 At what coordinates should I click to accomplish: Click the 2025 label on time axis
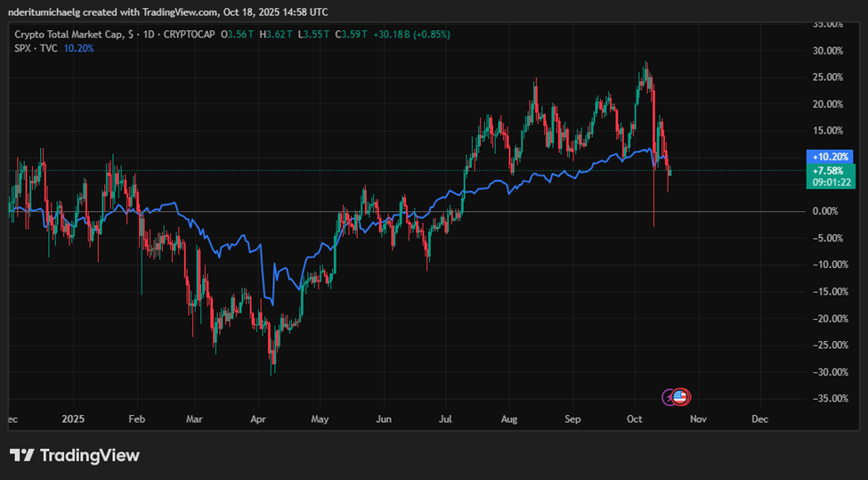tap(73, 419)
